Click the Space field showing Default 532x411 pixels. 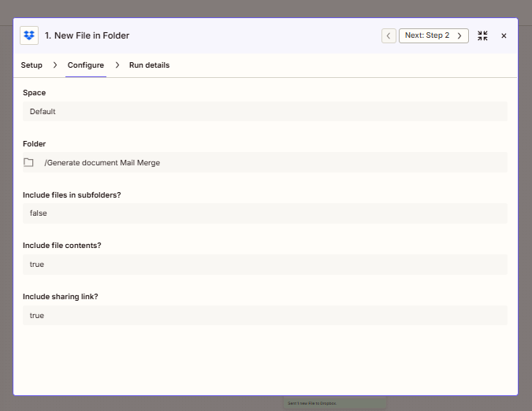[265, 112]
